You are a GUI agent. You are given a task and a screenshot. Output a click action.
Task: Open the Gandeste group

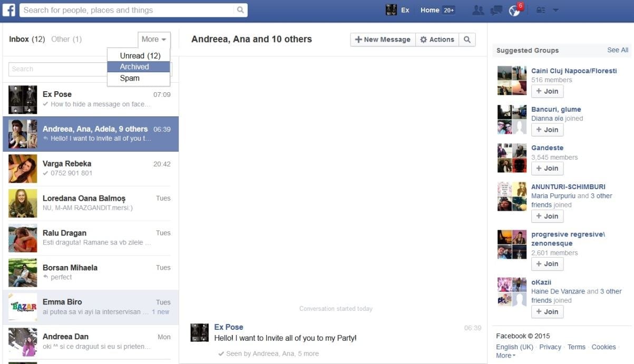click(547, 148)
